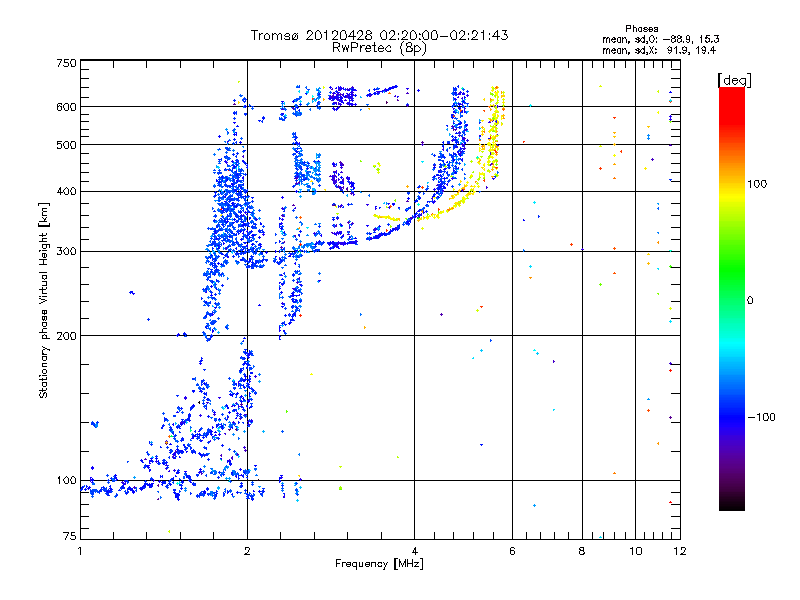800x600 pixels.
Task: Click the 'Stationary phase Virtual Height [km]' label
Action: coord(44,300)
